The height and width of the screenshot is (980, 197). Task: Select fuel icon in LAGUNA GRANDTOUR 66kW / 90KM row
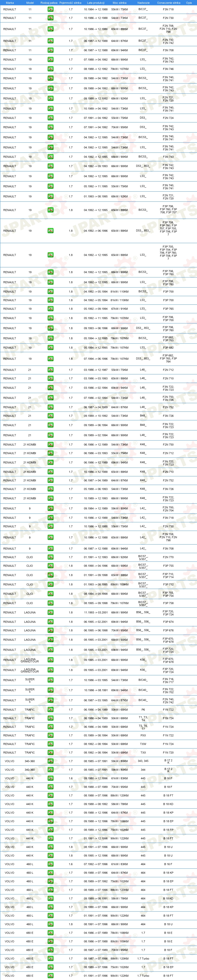[50, 660]
